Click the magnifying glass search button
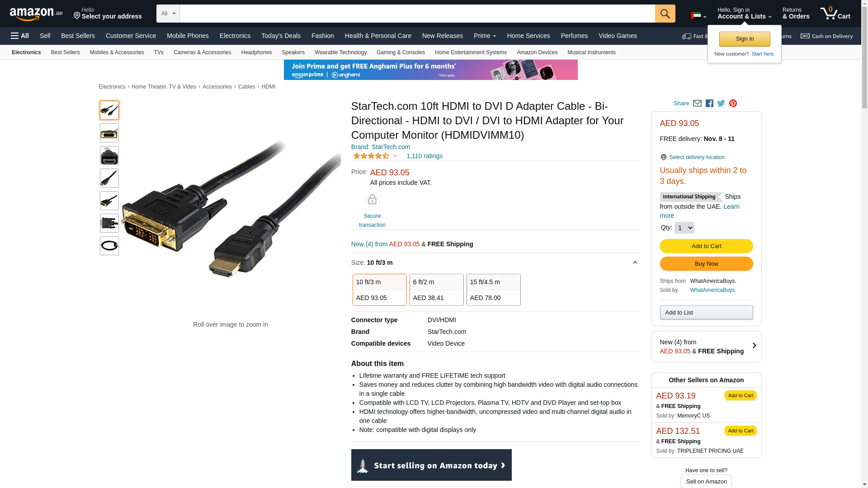The width and height of the screenshot is (868, 488). 665,14
